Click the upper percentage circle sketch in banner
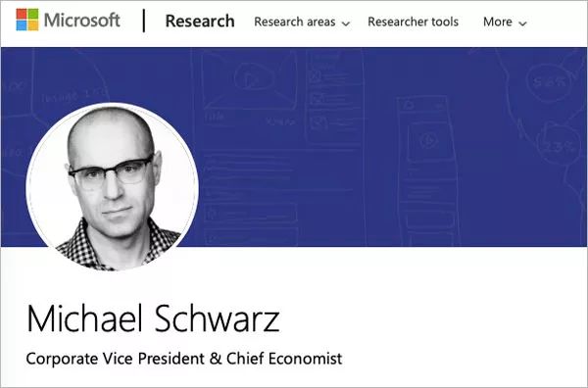588x388 pixels. (x=549, y=81)
